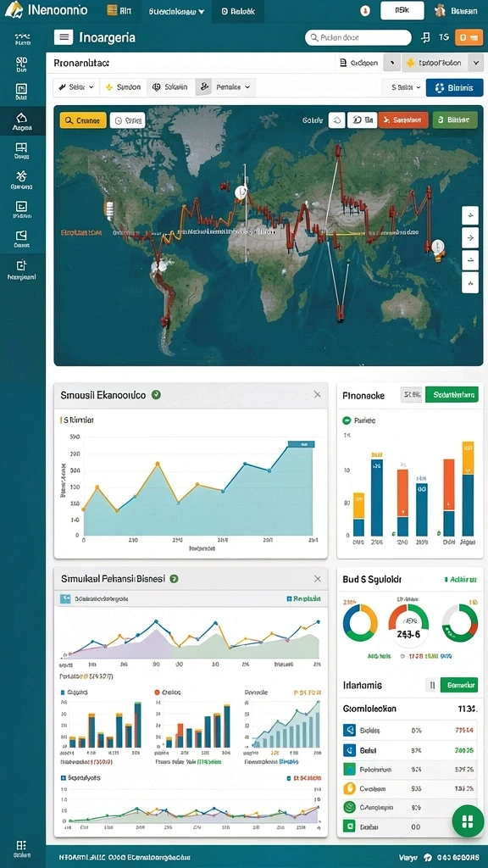Viewport: 488px width, 868px height.
Task: Click the yellow icon in Cvoakem row
Action: (x=348, y=788)
